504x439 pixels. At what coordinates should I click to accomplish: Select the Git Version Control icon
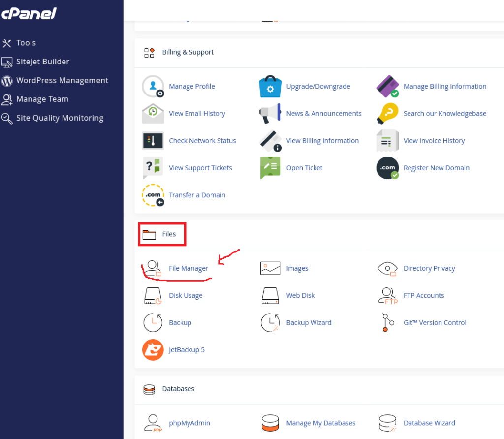(x=387, y=323)
